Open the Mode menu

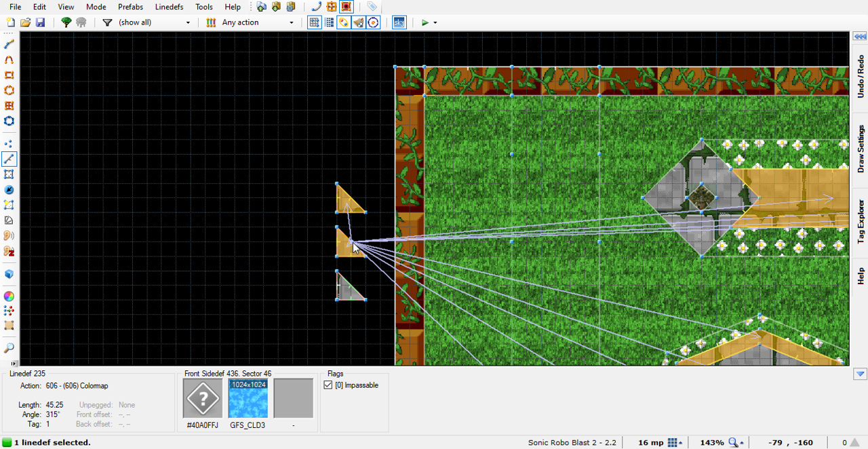coord(96,7)
